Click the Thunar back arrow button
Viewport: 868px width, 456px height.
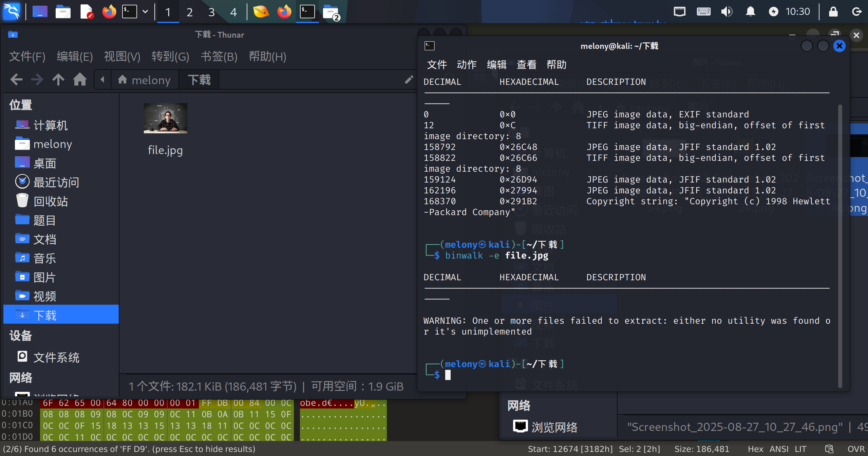point(16,80)
